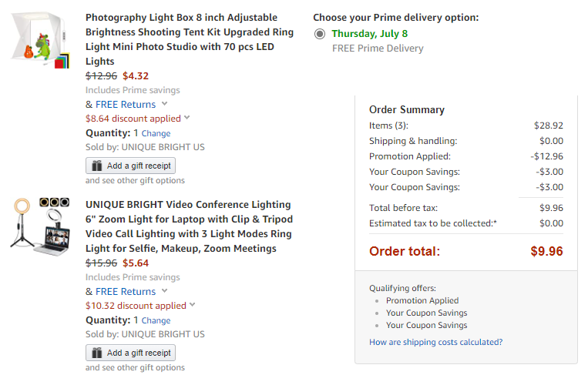
Task: Open FREE Returns link for Zoom Light
Action: click(126, 292)
